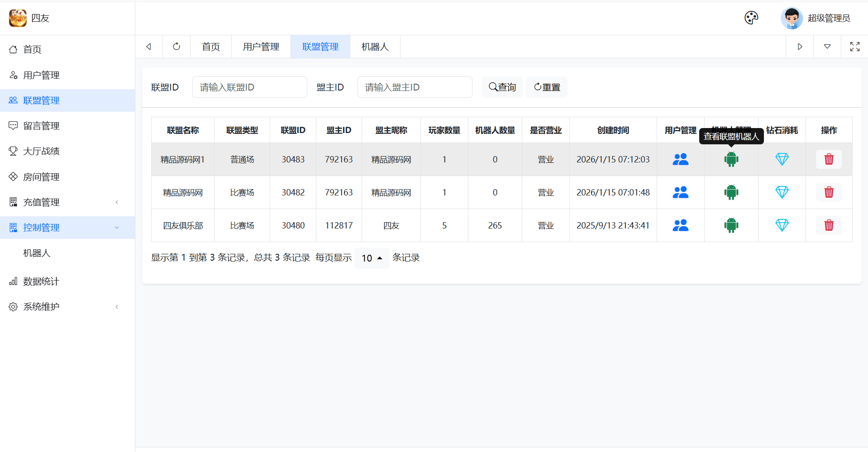Screen dimensions: 868x452
Task: Refresh the current page view
Action: tap(176, 47)
